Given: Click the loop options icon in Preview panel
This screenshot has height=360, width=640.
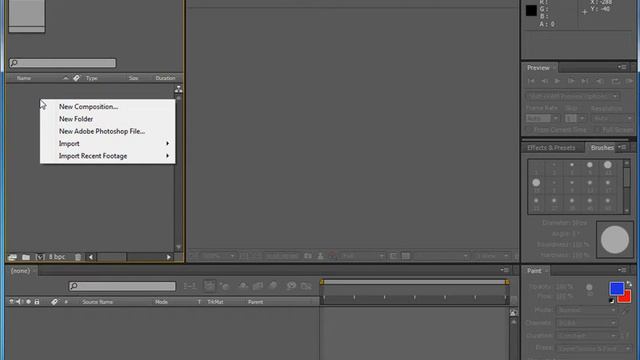Looking at the screenshot, I should (615, 81).
